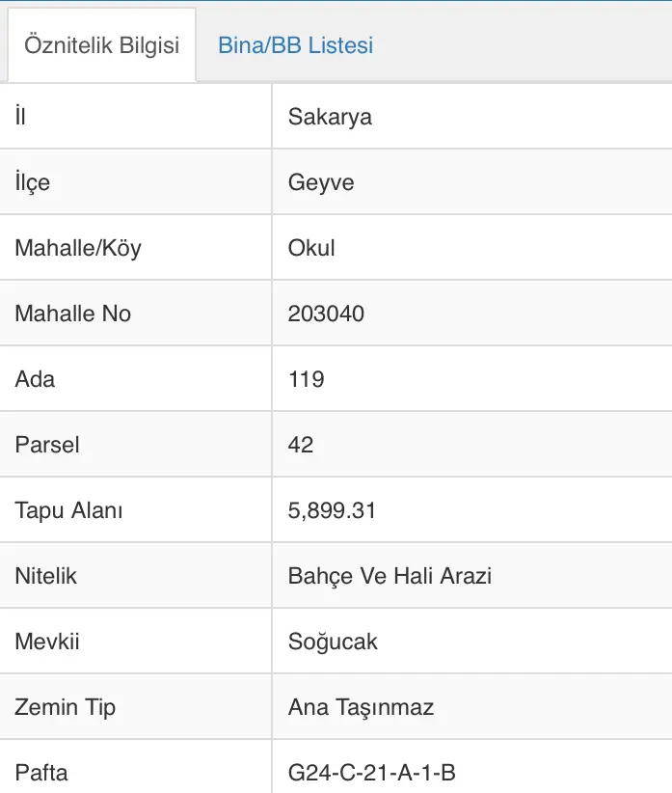This screenshot has height=793, width=672.
Task: Click the İl row label
Action: [20, 116]
